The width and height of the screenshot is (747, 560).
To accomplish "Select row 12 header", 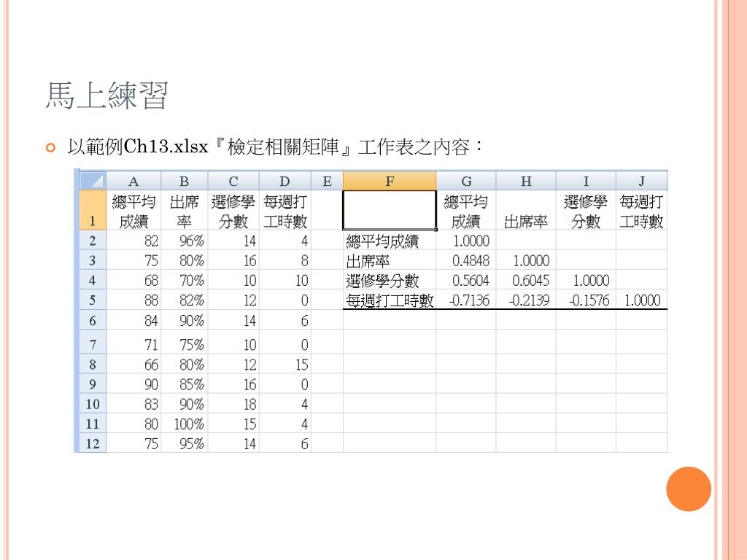I will (93, 443).
